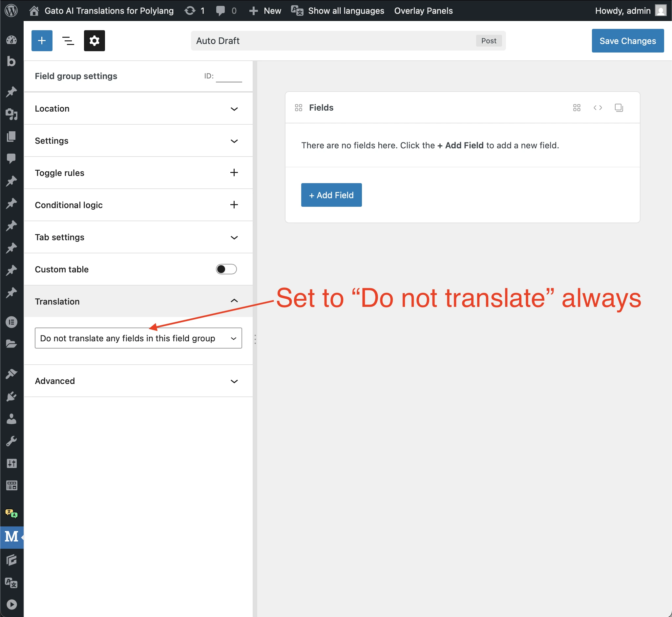Click the bulk actions grid icon beside Fields

tap(577, 108)
